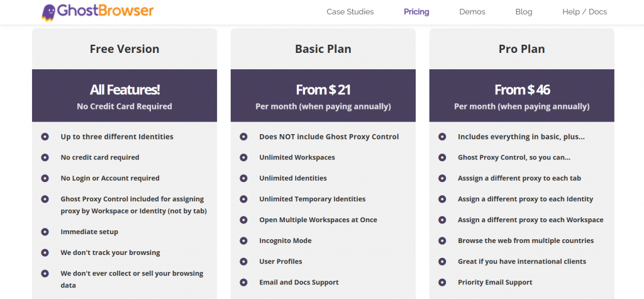This screenshot has height=299, width=644.
Task: Click the bullet icon beside Priority Email Support
Action: point(442,282)
